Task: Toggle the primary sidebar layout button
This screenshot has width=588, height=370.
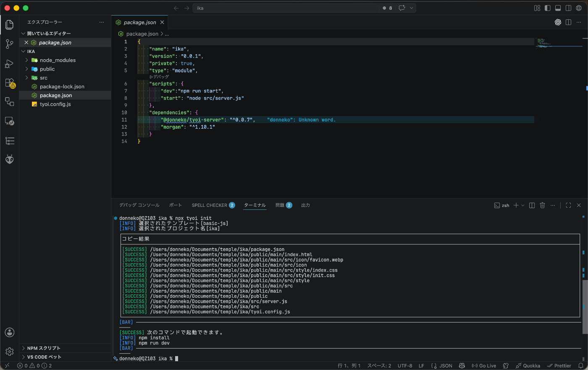Action: point(548,8)
